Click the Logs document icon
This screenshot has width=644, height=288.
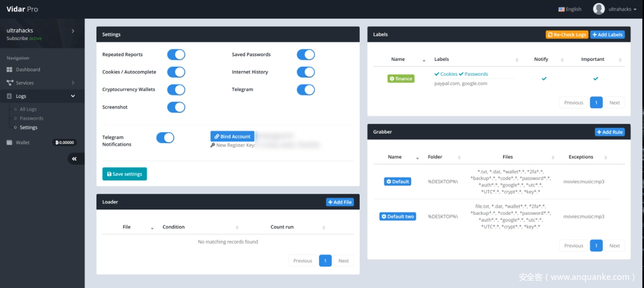tap(9, 96)
